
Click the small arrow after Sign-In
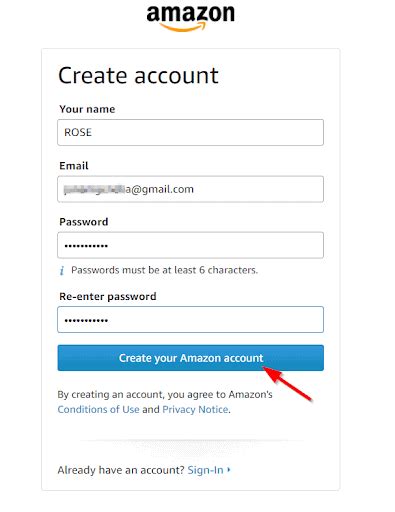(229, 469)
